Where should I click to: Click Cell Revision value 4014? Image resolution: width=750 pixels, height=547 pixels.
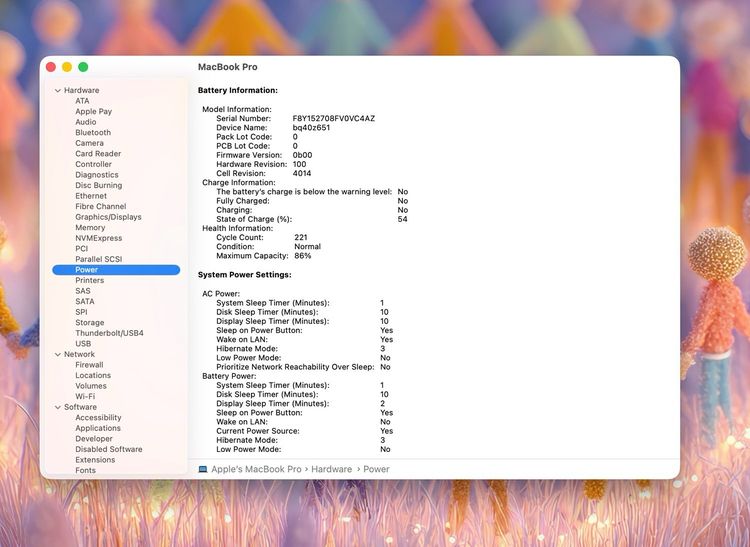click(x=302, y=173)
